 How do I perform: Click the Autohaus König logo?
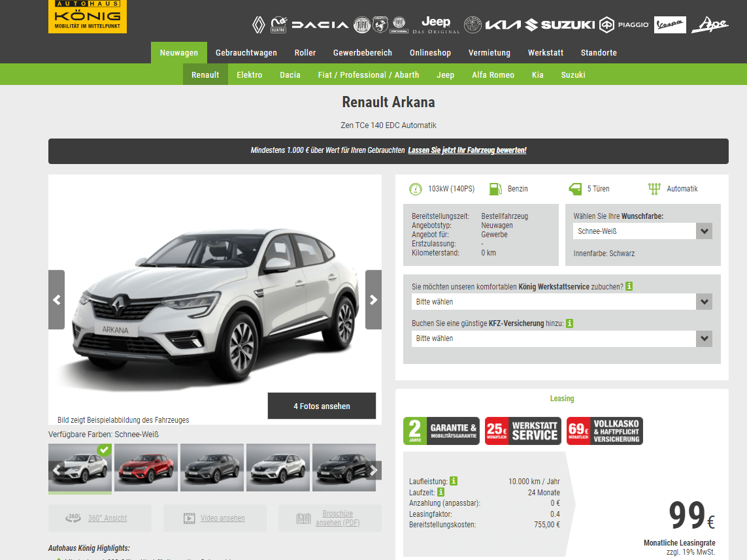[88, 16]
